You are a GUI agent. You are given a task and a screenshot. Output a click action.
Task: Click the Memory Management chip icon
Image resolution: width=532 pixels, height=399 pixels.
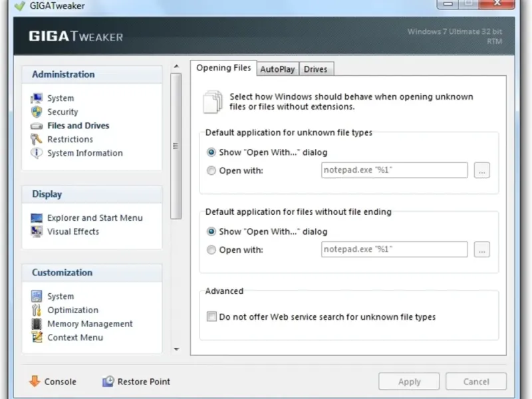pos(37,324)
